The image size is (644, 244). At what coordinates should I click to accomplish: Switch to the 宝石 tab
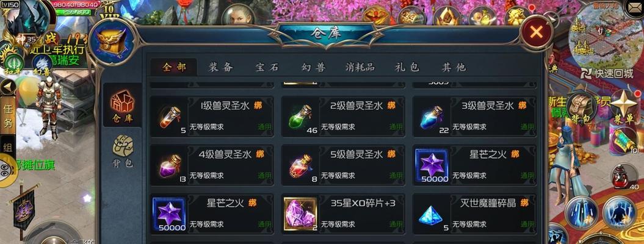click(x=267, y=67)
